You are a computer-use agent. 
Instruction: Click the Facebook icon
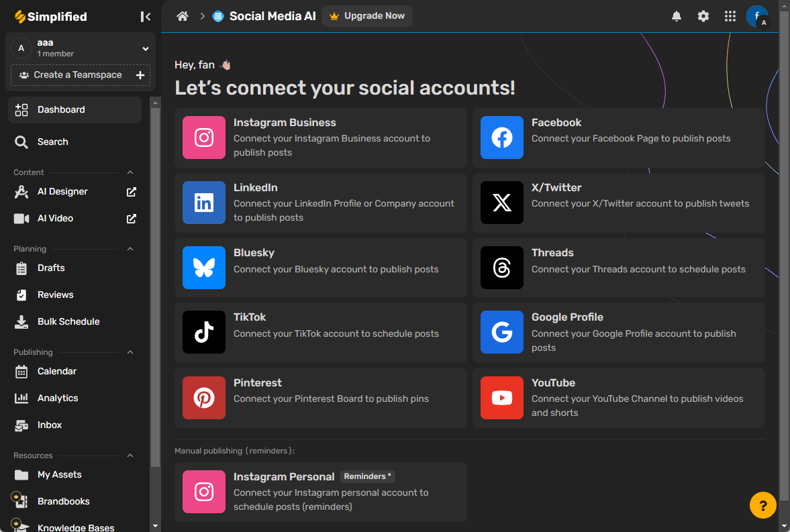pyautogui.click(x=502, y=138)
